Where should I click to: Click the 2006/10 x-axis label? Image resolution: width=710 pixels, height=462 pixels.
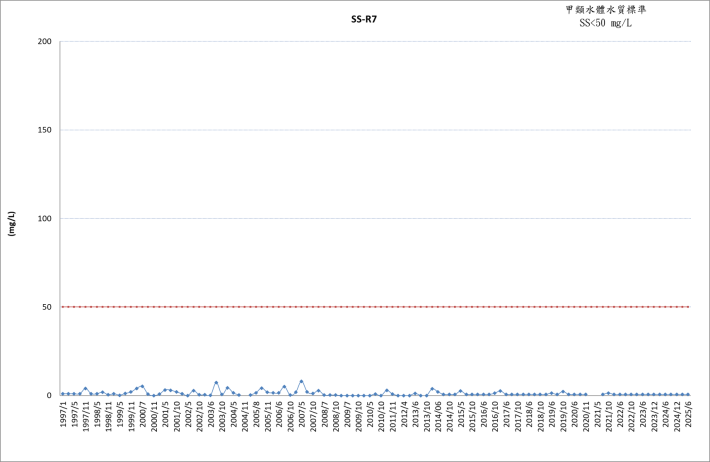[x=290, y=415]
